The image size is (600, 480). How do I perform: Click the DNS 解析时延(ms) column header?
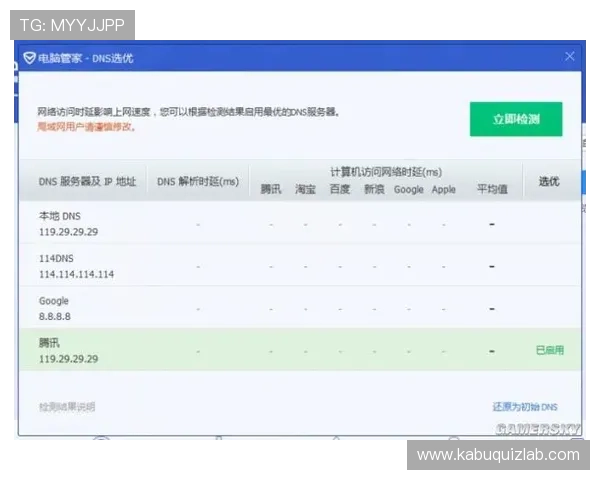(198, 181)
